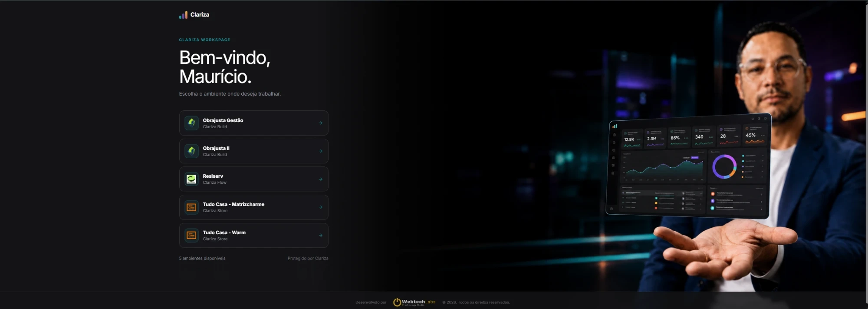This screenshot has width=868, height=309.
Task: Click the Obrajusta Gestão green leaf icon
Action: tap(191, 123)
